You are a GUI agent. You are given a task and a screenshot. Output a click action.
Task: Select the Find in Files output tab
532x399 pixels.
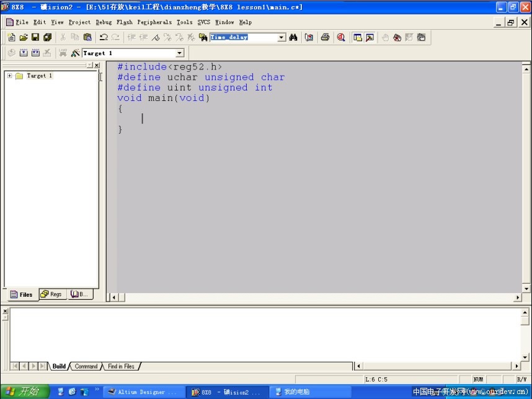click(x=121, y=366)
